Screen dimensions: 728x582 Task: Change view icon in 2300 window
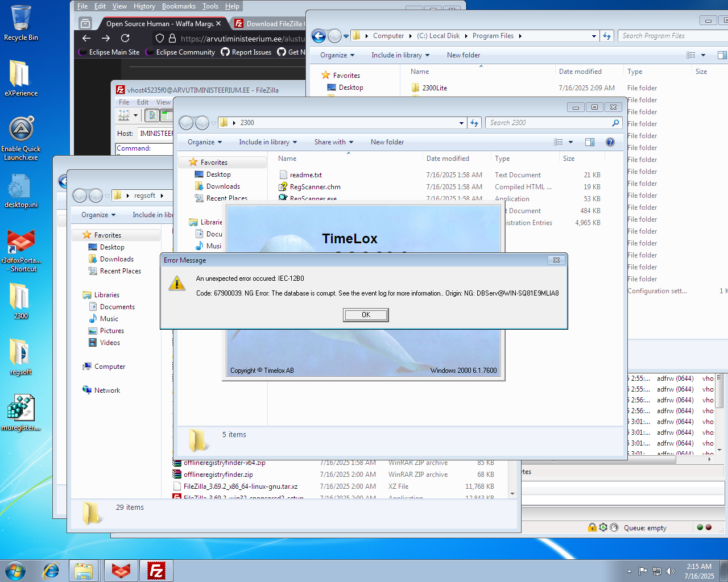tap(559, 142)
